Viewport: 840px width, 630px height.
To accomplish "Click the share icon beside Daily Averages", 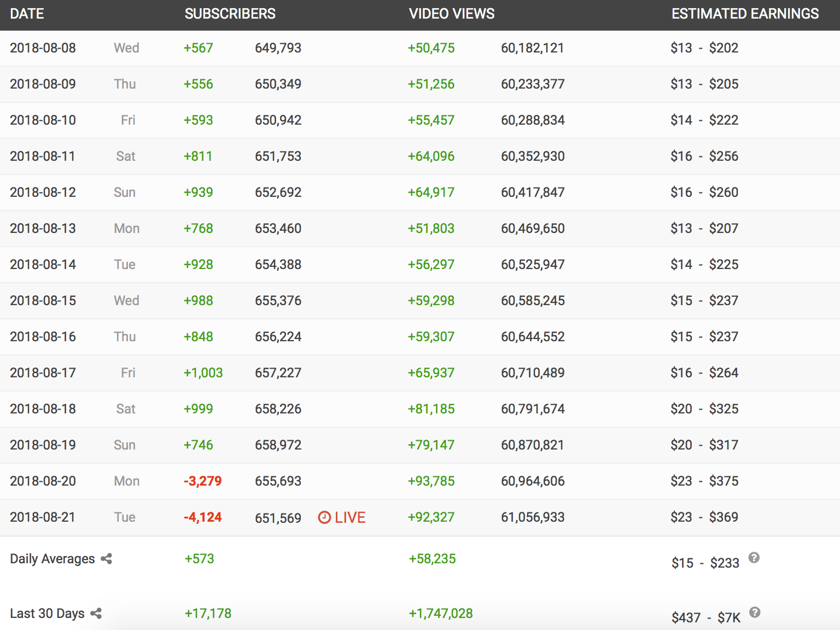I will pos(107,558).
